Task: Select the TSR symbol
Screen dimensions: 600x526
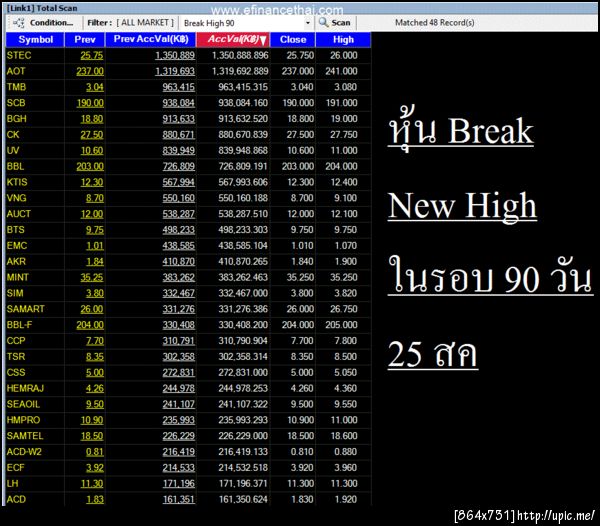Action: click(16, 357)
